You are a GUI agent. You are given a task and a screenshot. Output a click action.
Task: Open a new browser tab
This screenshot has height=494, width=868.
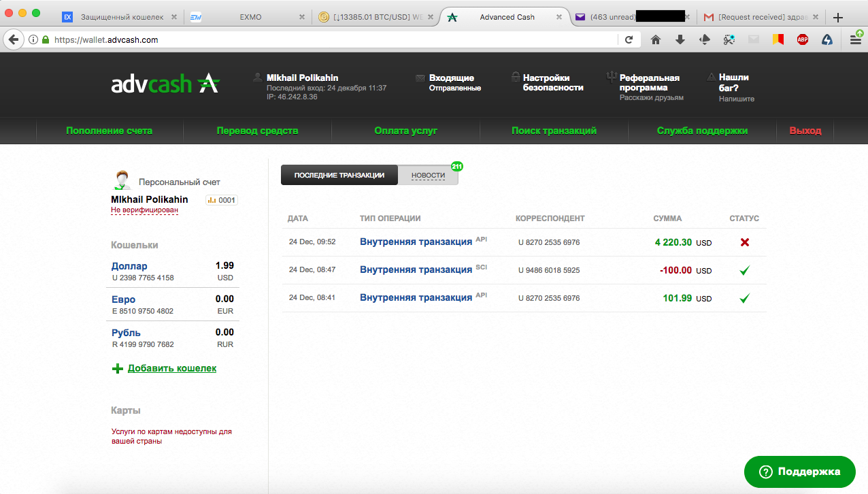838,17
